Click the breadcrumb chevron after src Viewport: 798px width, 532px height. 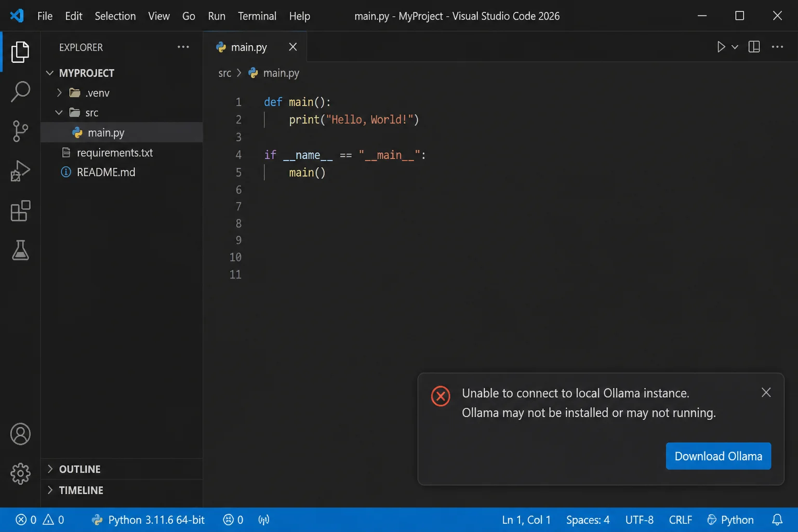[x=239, y=73]
